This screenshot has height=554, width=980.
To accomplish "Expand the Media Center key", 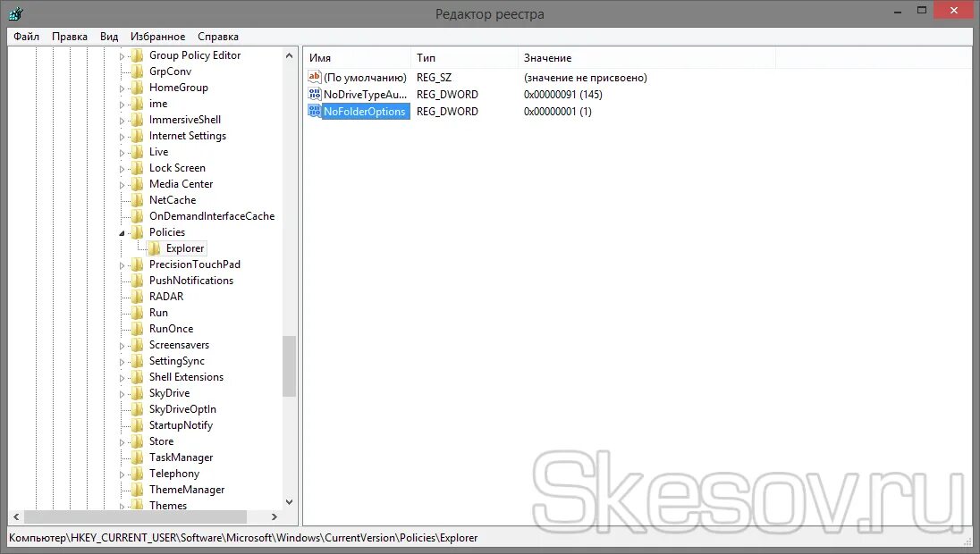I will (122, 185).
